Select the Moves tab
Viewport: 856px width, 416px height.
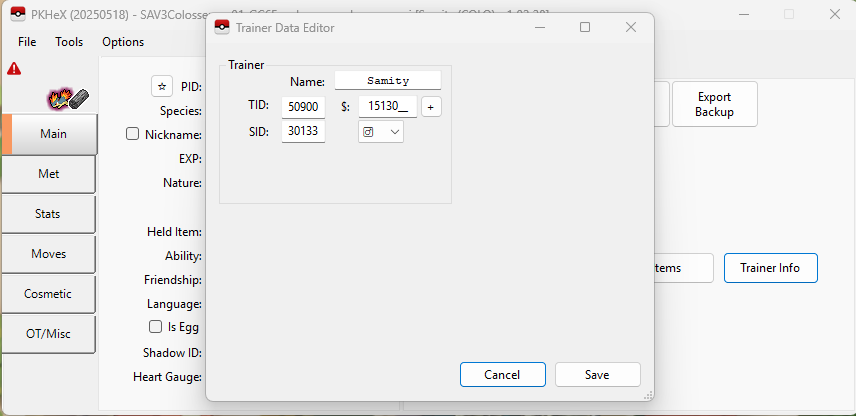pyautogui.click(x=48, y=254)
